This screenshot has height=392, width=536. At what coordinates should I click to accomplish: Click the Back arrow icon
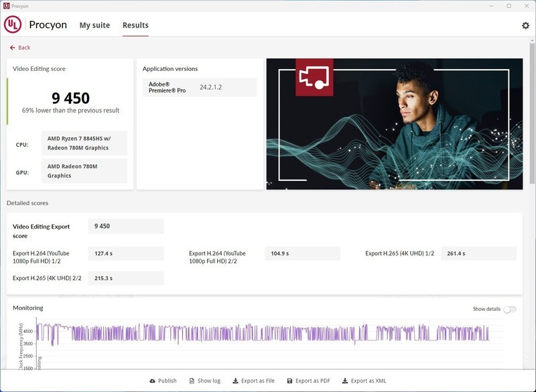coord(13,48)
